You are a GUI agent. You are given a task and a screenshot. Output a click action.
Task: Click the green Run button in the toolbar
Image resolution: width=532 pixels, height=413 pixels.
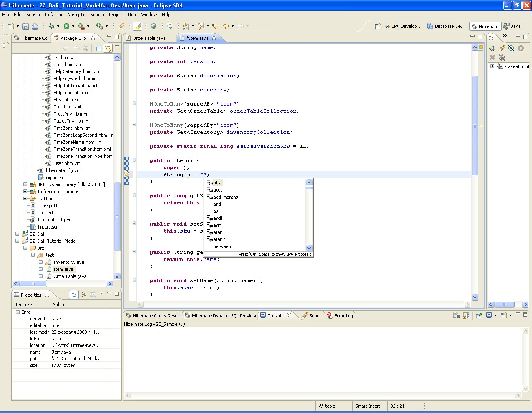click(x=66, y=26)
